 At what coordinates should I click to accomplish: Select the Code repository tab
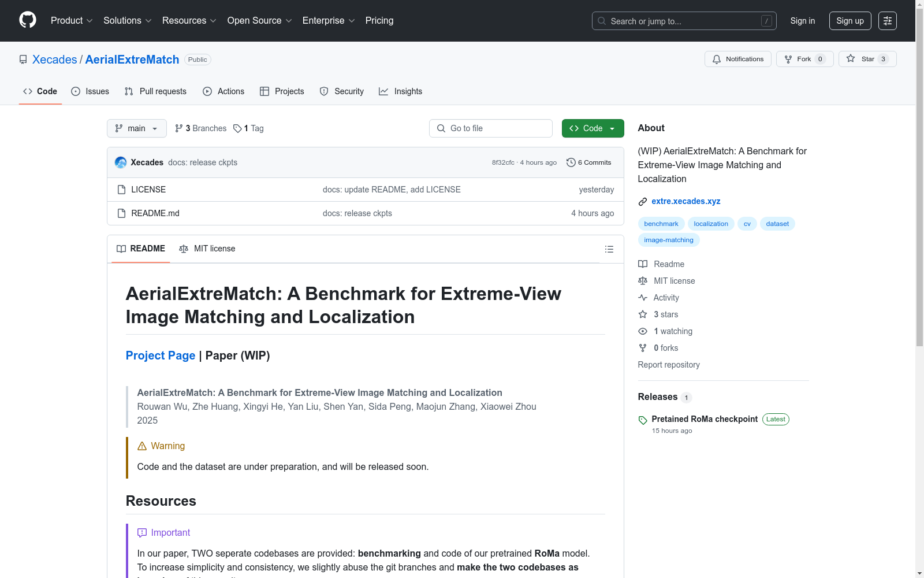tap(40, 91)
